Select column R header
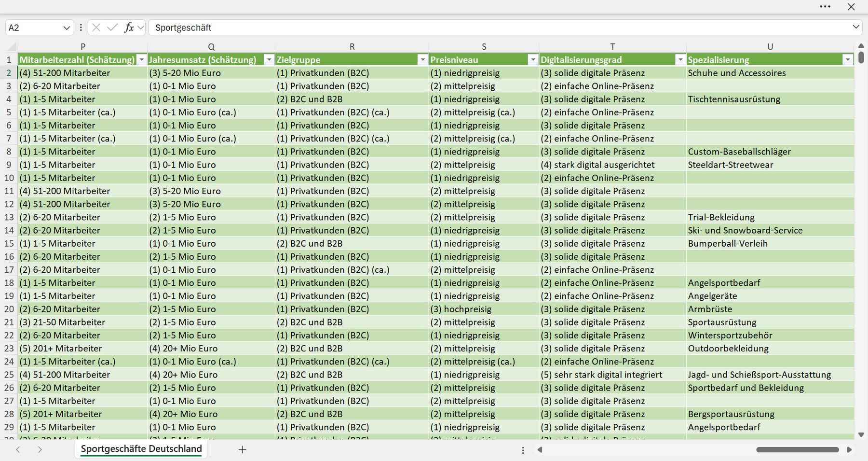Image resolution: width=868 pixels, height=461 pixels. pos(352,47)
